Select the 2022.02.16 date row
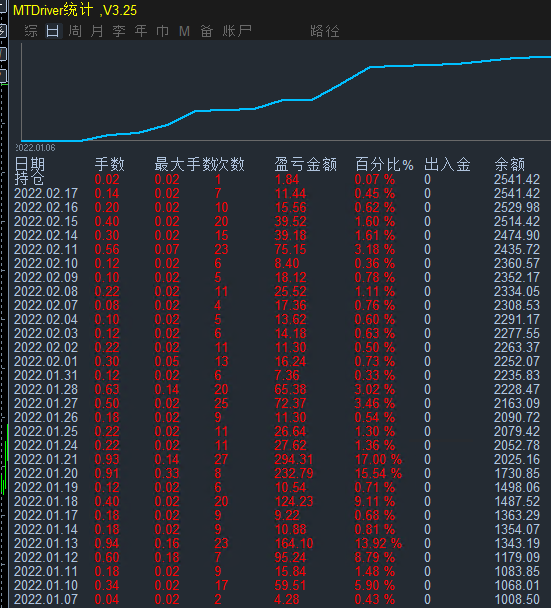This screenshot has width=551, height=608. (x=46, y=207)
